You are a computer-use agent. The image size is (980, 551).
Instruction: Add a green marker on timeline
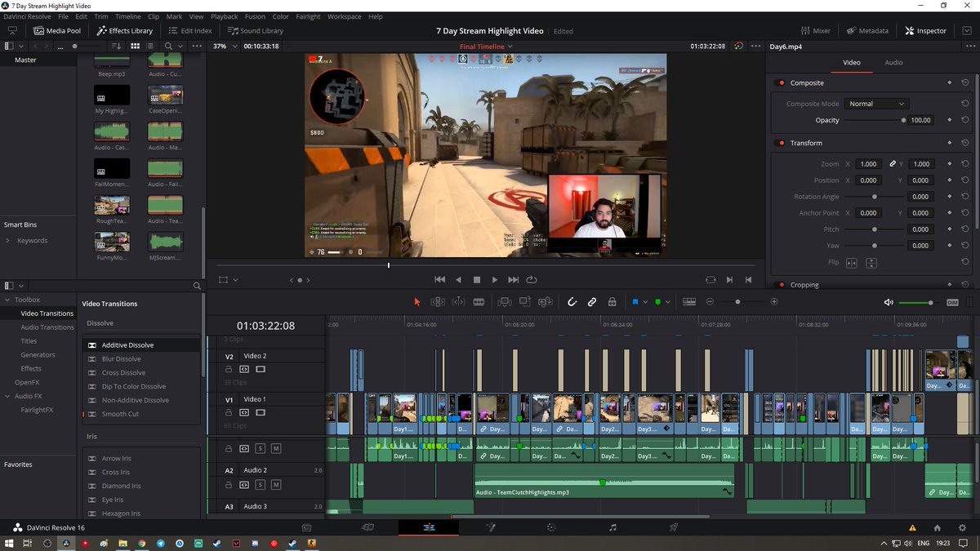pos(657,302)
